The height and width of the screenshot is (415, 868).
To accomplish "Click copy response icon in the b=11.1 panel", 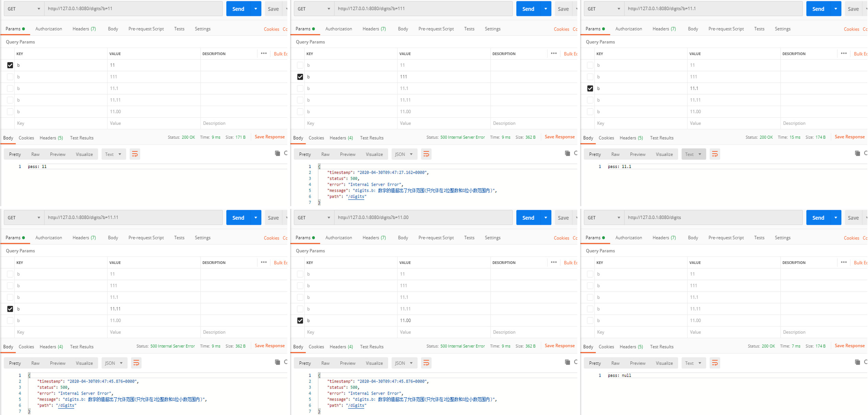I will [x=857, y=153].
